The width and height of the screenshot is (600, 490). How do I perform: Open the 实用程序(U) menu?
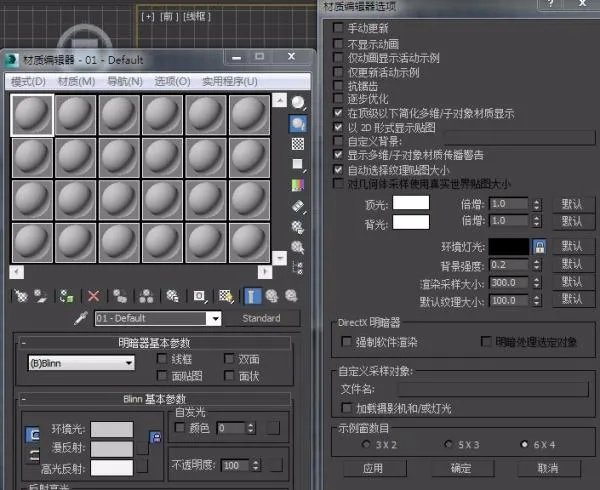coord(230,81)
